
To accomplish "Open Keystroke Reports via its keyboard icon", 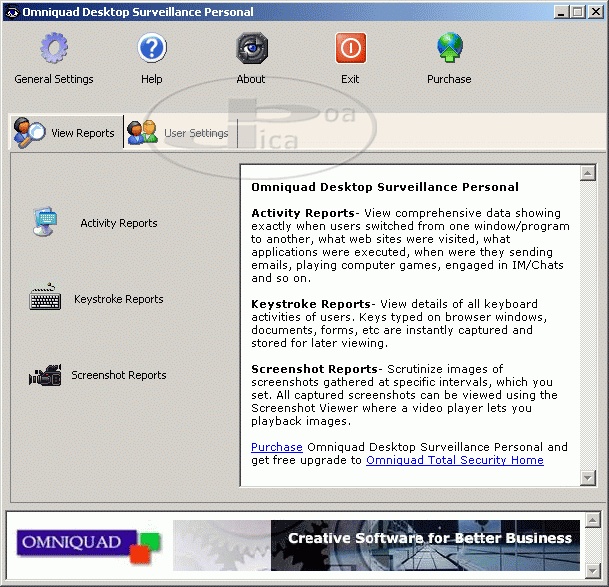I will (x=46, y=298).
